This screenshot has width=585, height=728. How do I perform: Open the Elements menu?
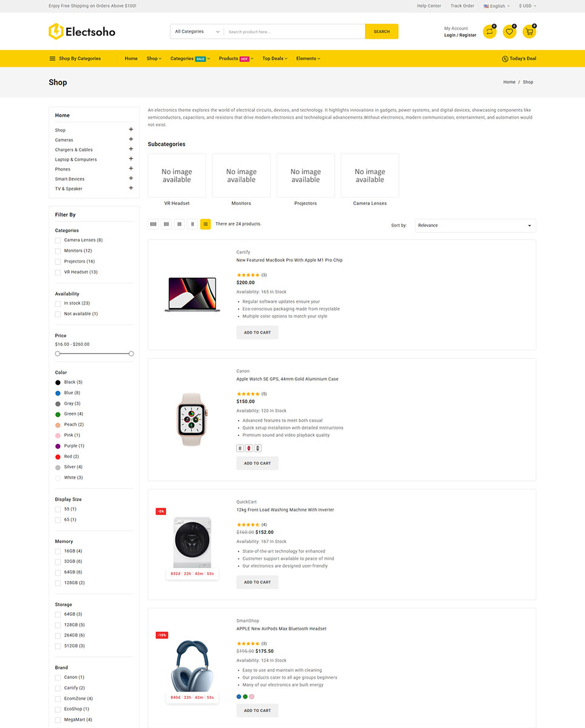[x=308, y=59]
